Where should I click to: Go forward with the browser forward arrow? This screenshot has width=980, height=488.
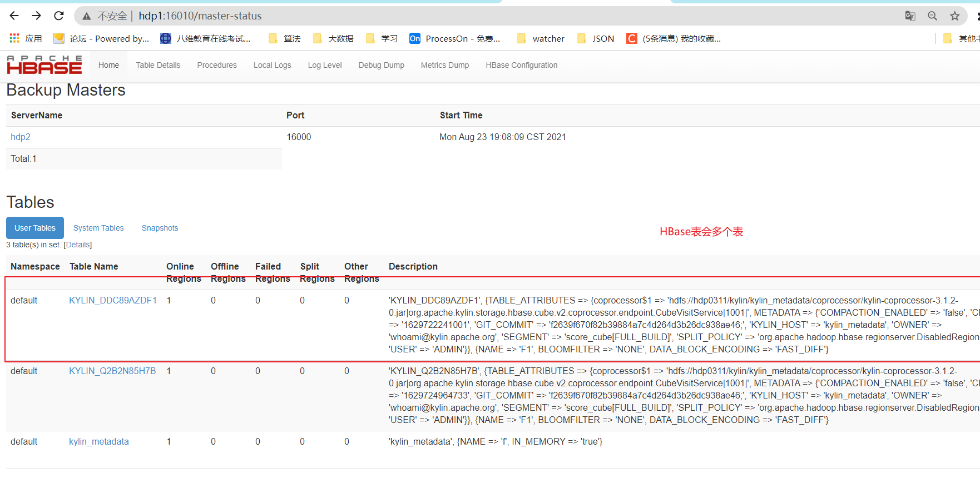[37, 16]
